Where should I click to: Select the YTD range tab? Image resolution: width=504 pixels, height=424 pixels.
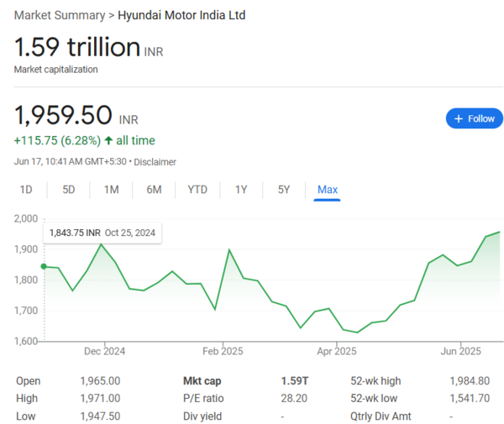(x=197, y=190)
